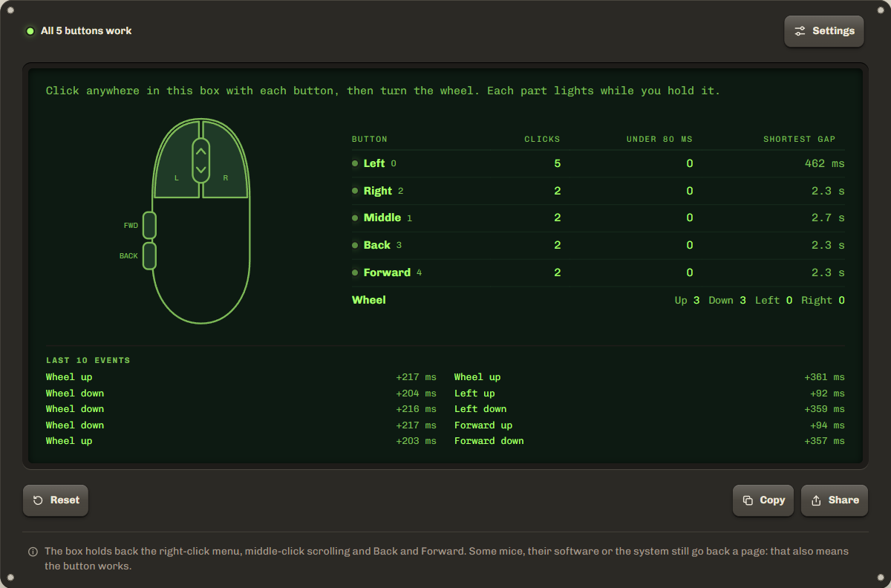The width and height of the screenshot is (891, 588).
Task: Open the Settings button
Action: tap(824, 31)
